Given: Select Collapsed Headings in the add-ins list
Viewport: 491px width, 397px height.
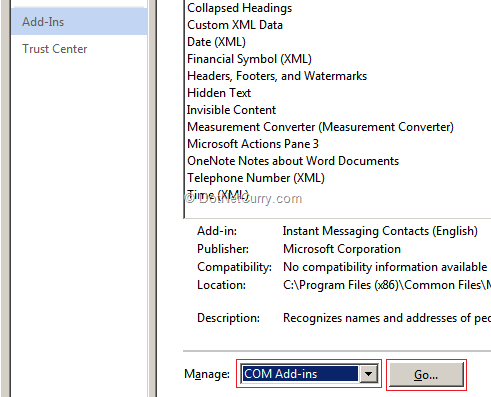Looking at the screenshot, I should click(239, 8).
